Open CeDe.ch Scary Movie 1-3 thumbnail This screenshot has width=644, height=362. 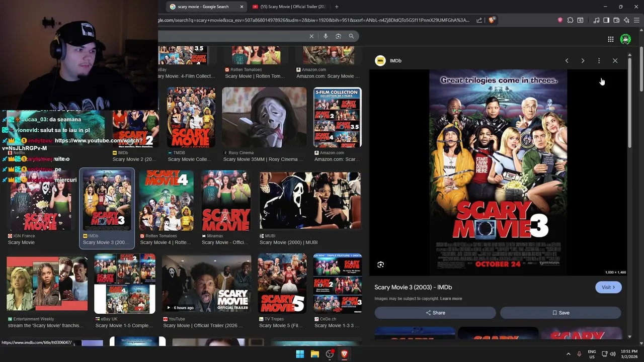[338, 284]
